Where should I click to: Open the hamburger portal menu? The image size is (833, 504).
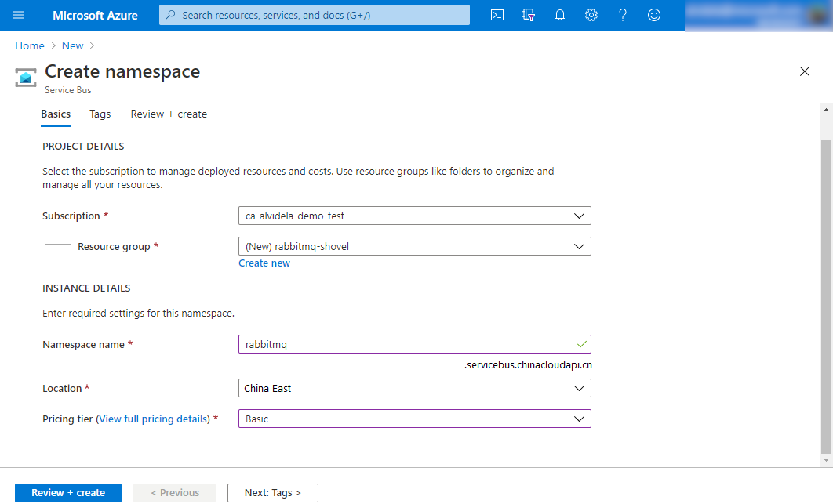coord(19,15)
